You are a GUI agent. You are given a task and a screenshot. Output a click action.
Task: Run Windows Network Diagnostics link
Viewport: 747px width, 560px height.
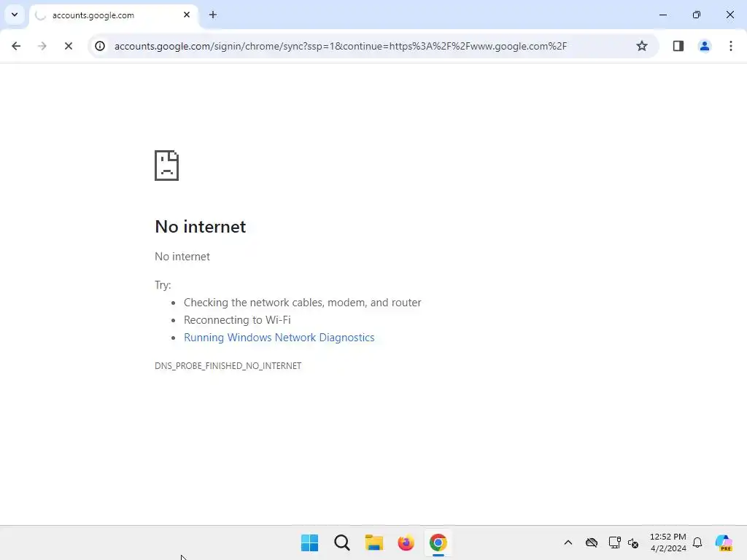pyautogui.click(x=279, y=338)
